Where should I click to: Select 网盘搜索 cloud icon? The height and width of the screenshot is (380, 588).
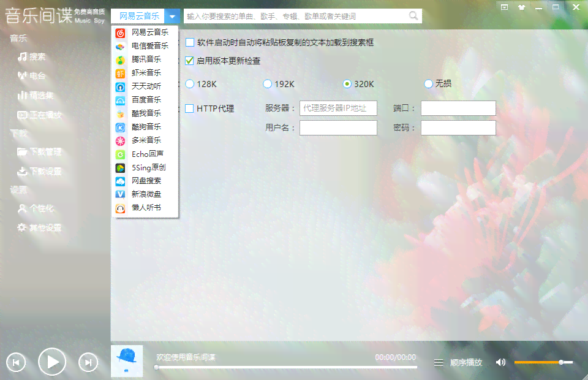120,181
